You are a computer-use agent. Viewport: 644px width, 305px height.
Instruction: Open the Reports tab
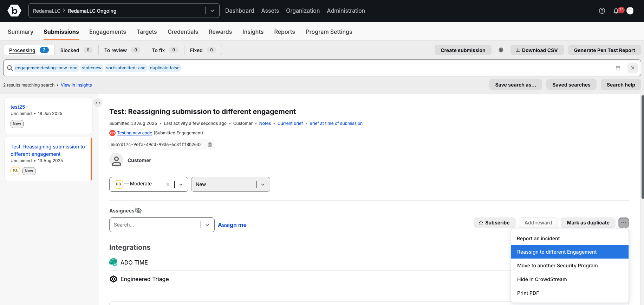[x=285, y=32]
